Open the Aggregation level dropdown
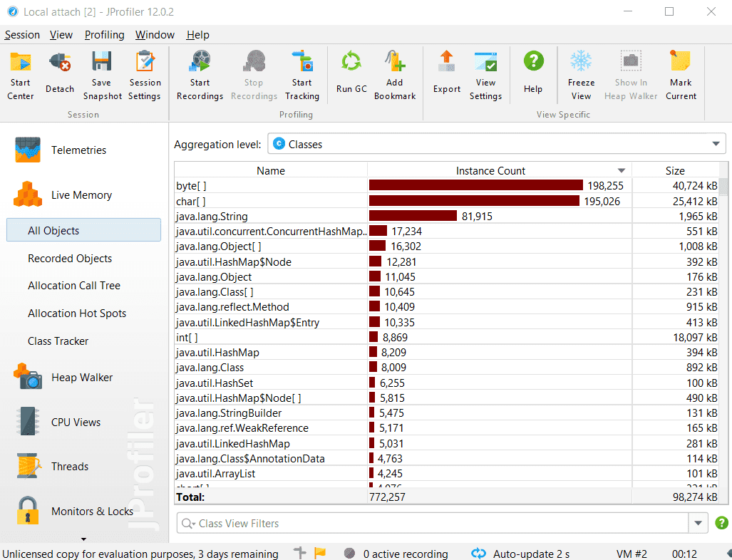732x560 pixels. pos(497,144)
